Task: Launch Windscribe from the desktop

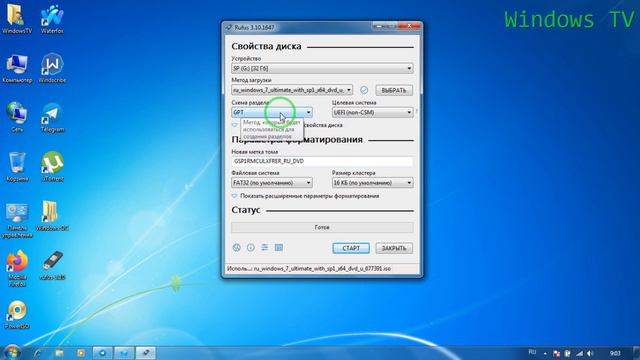Action: (52, 68)
